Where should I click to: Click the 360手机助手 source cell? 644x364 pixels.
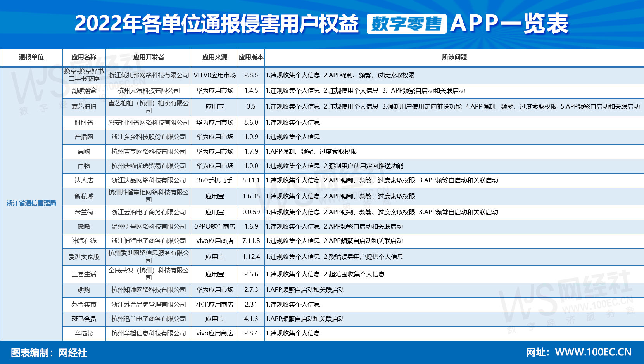(215, 180)
